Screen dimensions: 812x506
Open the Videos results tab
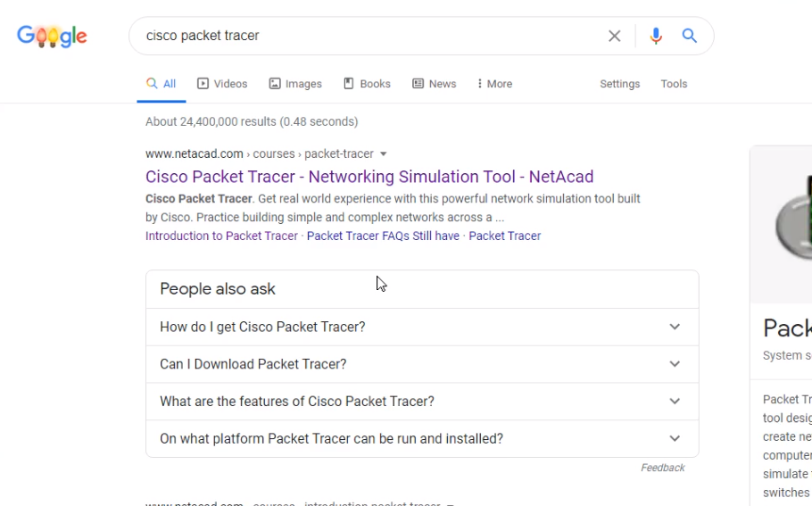tap(222, 84)
